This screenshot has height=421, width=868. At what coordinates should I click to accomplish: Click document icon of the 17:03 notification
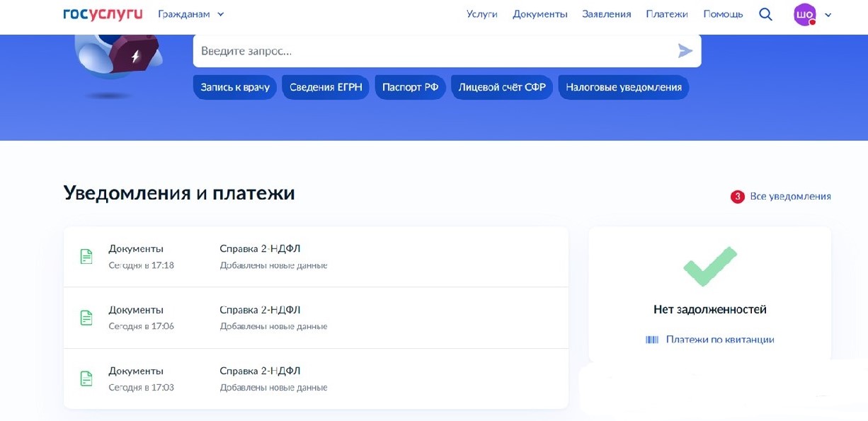point(86,378)
